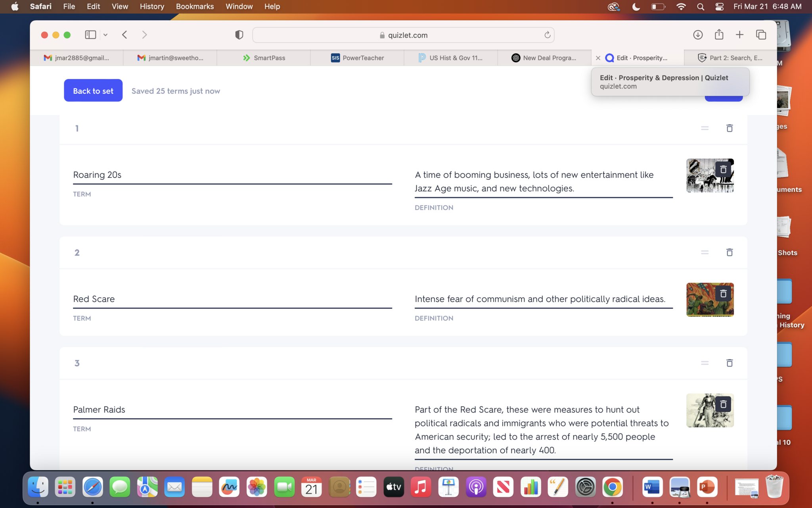812x508 pixels.
Task: Toggle Focus mode via the moon icon
Action: (636, 7)
